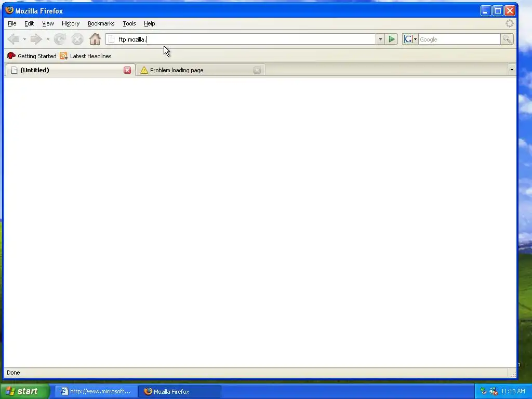This screenshot has width=532, height=399.
Task: Click the tray icon with red X
Action: point(494,392)
